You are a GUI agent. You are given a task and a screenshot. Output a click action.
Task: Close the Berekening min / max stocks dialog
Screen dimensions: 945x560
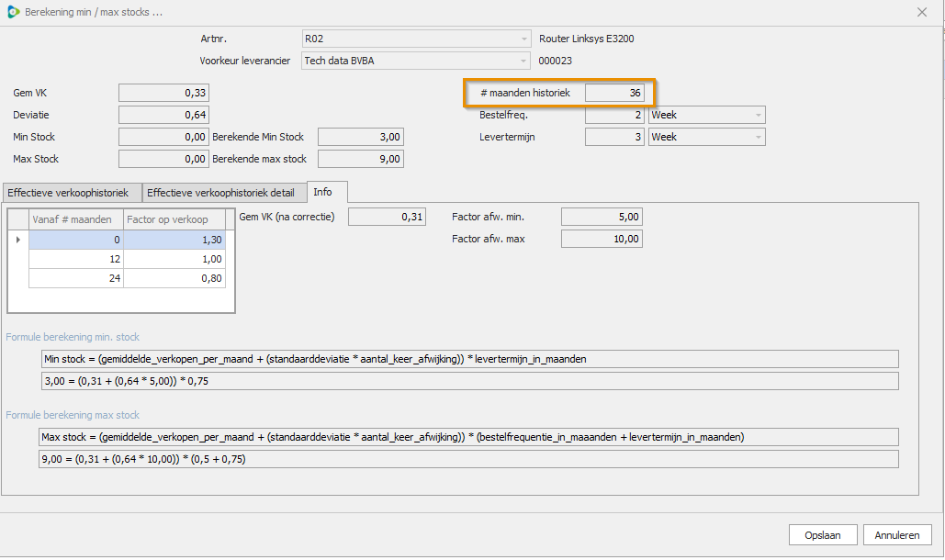[x=921, y=12]
